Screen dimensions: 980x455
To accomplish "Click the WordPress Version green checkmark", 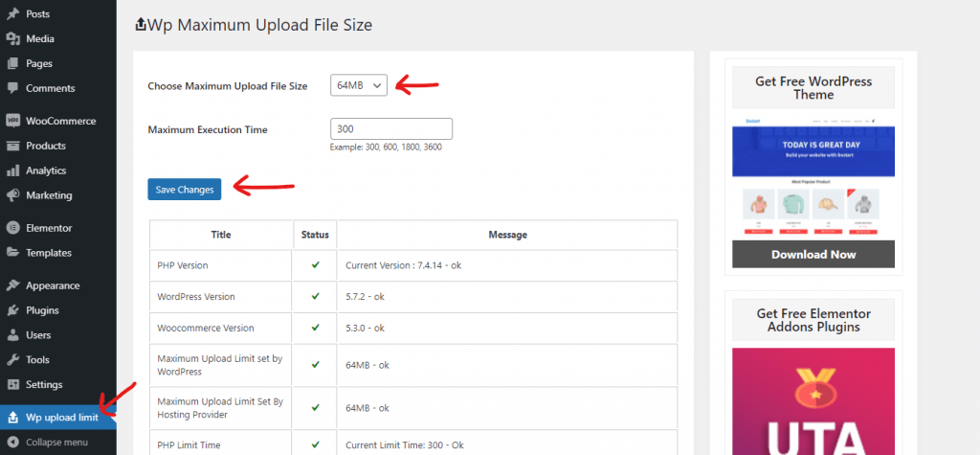I will 315,297.
